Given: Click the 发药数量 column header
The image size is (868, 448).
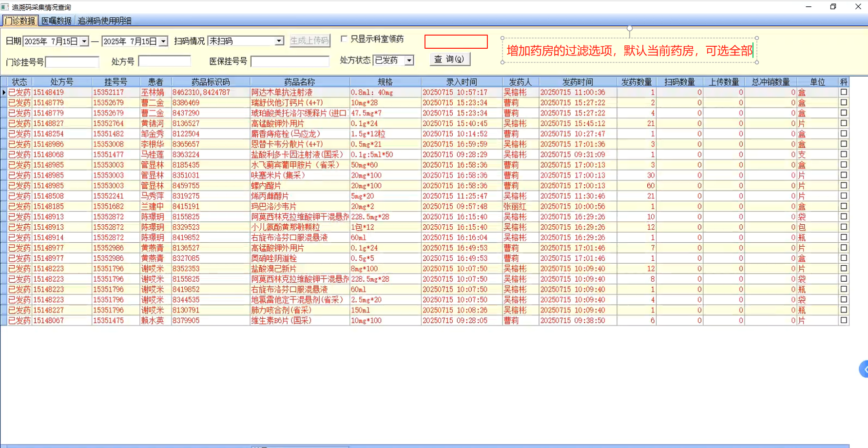Looking at the screenshot, I should 637,82.
